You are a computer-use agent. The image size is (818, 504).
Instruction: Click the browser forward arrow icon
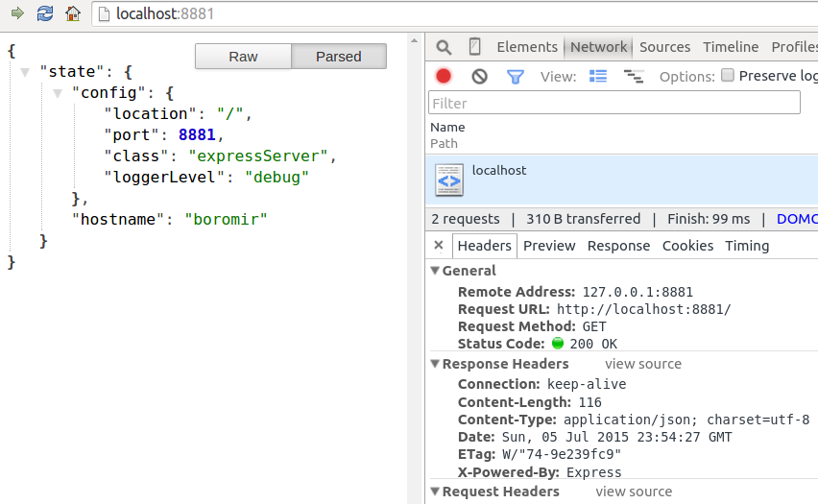17,13
